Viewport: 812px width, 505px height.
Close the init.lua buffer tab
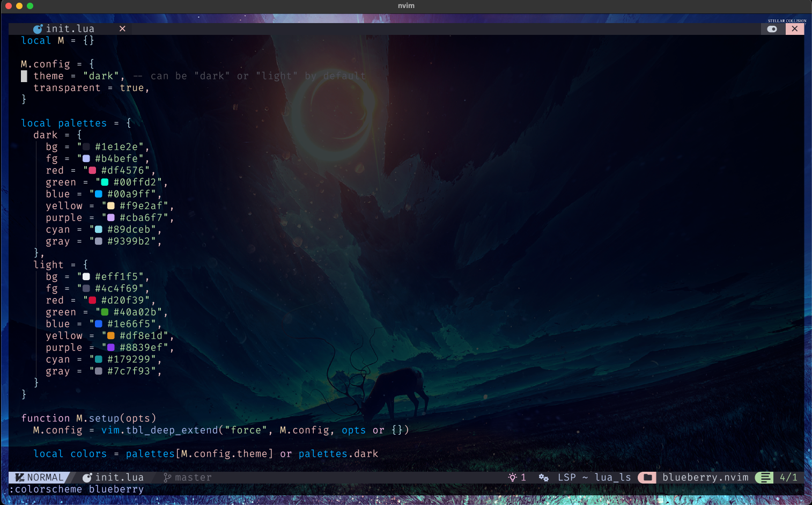point(122,29)
